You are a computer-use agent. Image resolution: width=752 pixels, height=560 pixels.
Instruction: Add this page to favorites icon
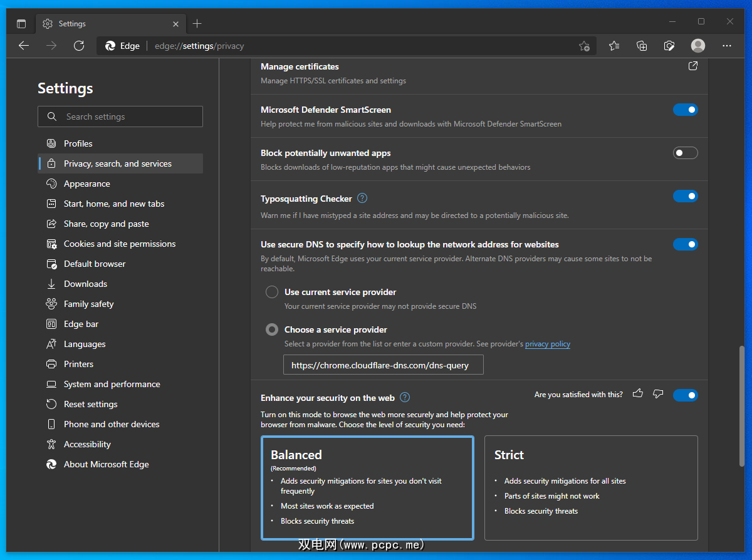coord(584,46)
